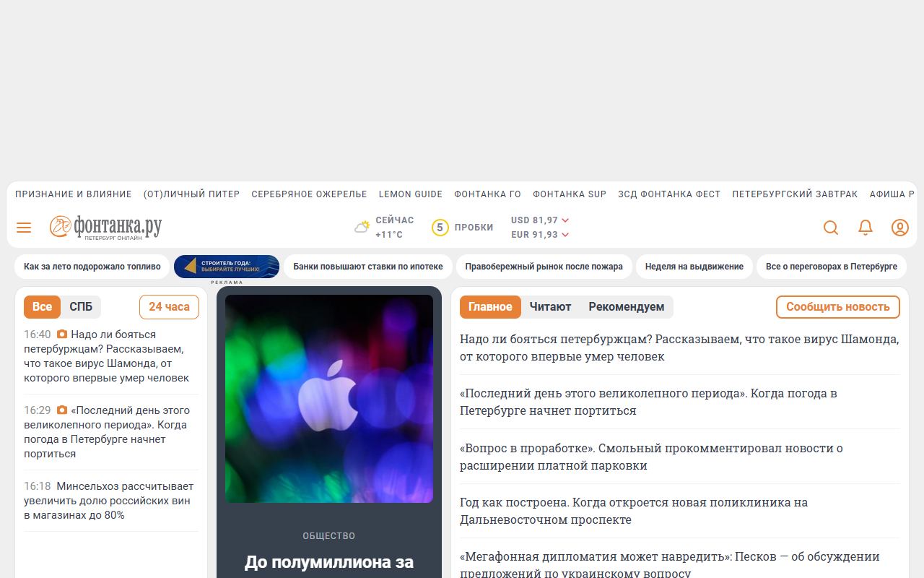Click the Общество category label
The height and width of the screenshot is (578, 924).
pyautogui.click(x=329, y=536)
